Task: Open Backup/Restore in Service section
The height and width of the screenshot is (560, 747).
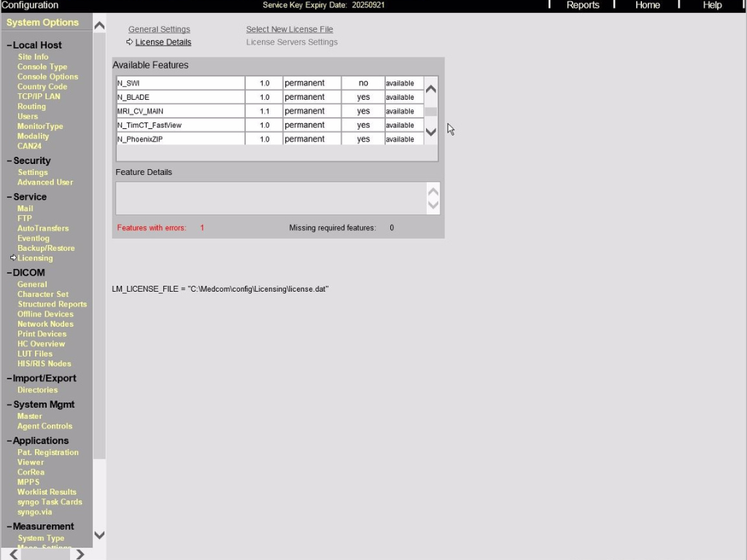Action: tap(46, 248)
